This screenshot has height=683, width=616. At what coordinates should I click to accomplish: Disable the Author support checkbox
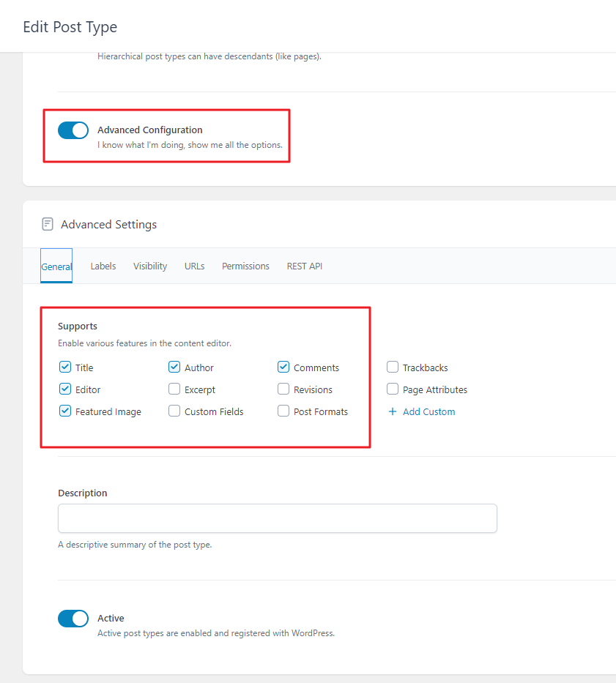pos(174,367)
